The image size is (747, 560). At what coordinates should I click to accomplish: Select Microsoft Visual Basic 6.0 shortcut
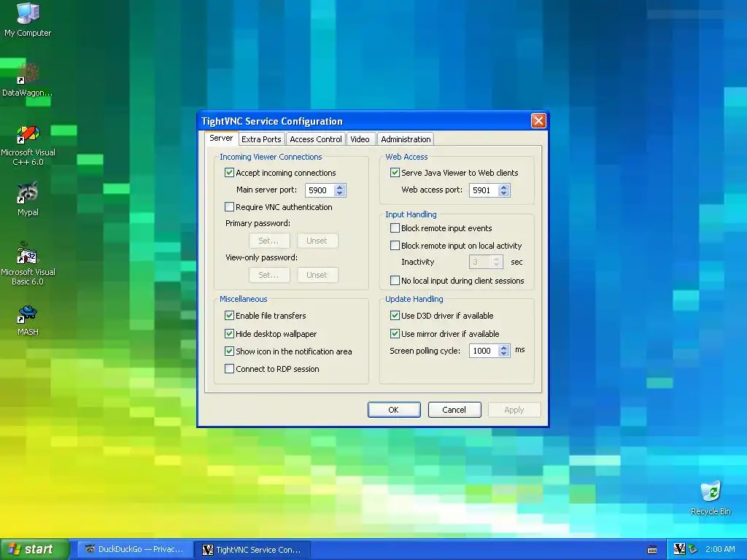(x=28, y=263)
